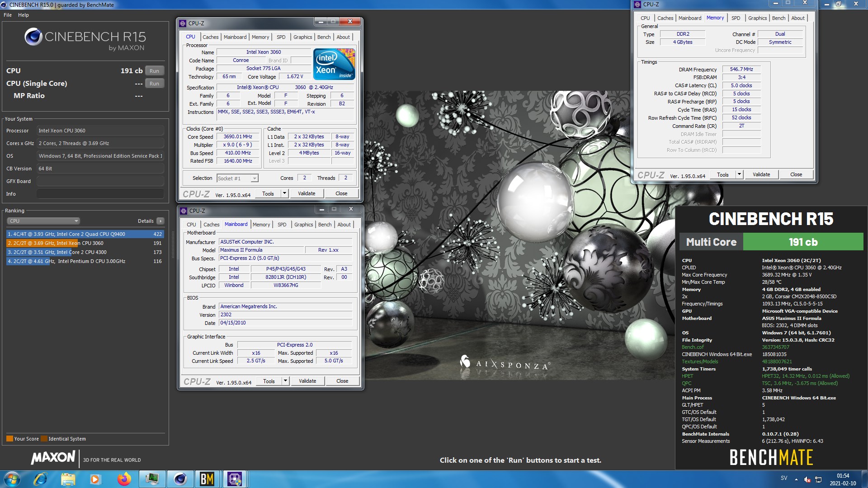868x488 pixels.
Task: Select ranking entry Intel Pentium D 3.00GHz
Action: [85, 261]
